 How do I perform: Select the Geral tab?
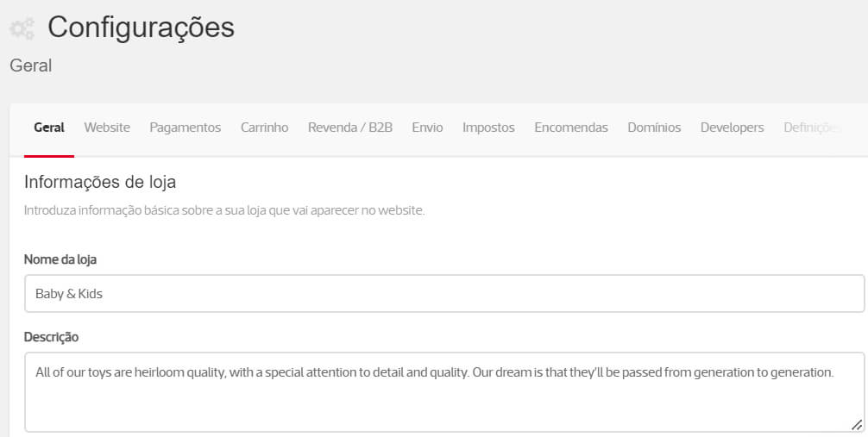[x=49, y=128]
